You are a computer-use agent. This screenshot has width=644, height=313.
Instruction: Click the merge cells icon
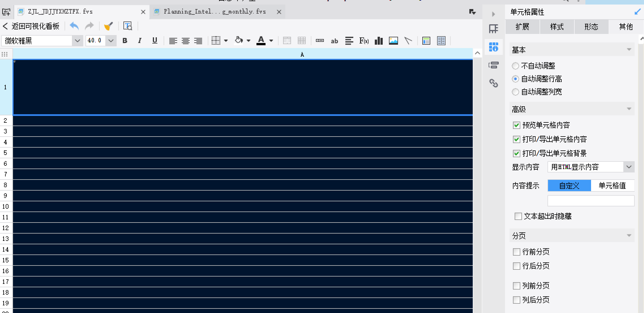[x=287, y=41]
